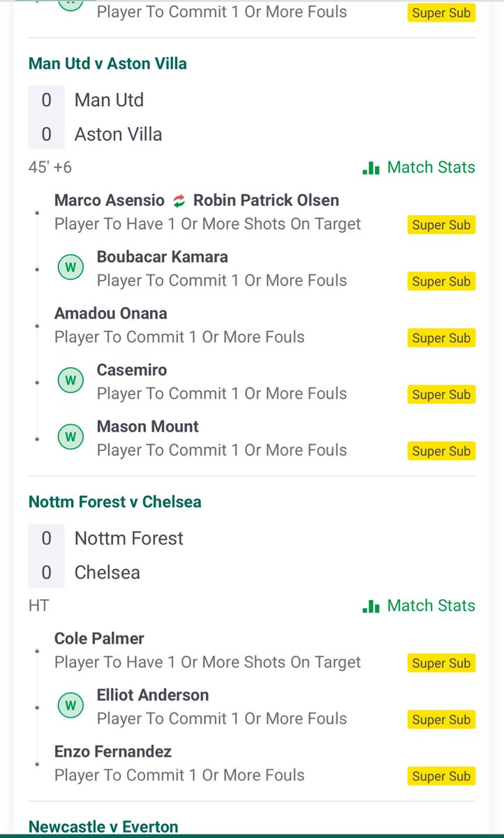Select Cole Palmer shots on target selection
The height and width of the screenshot is (838, 504).
(251, 651)
